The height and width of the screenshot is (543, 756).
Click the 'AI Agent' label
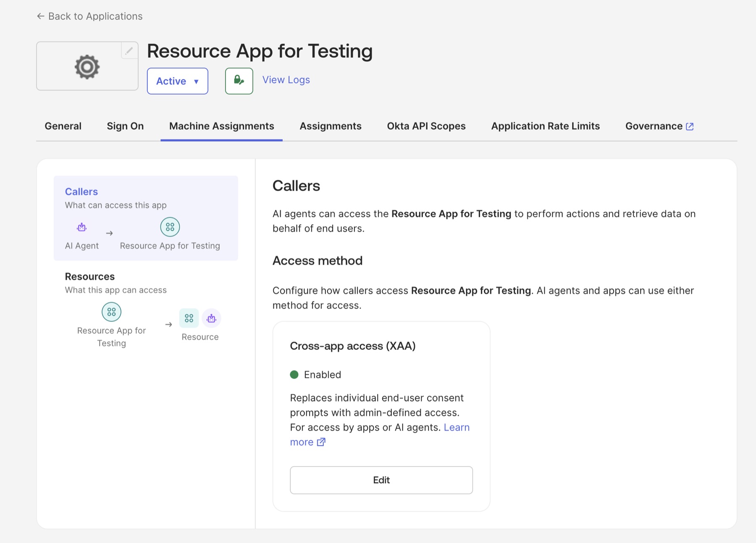click(x=82, y=246)
